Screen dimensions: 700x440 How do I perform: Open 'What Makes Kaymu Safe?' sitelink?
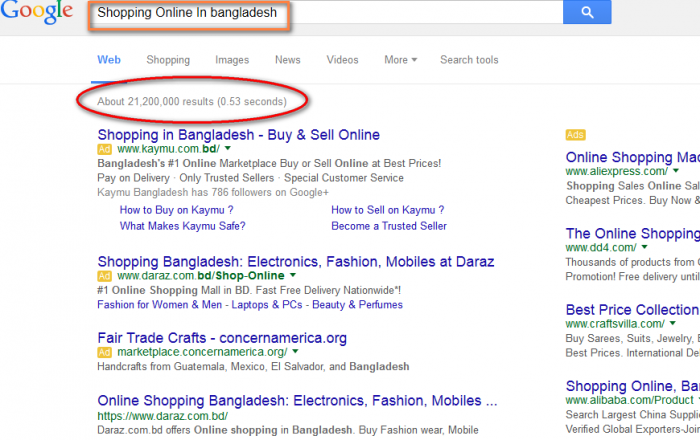[183, 226]
